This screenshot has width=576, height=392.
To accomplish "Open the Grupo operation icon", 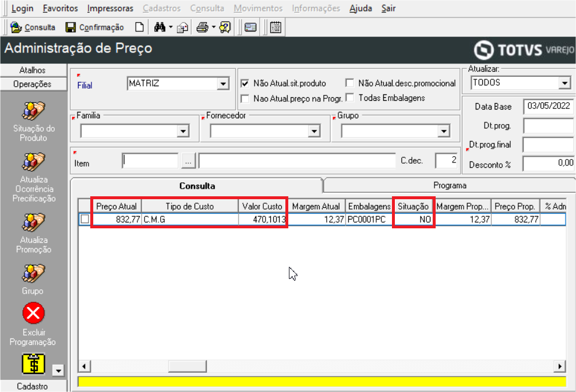I will 33,273.
